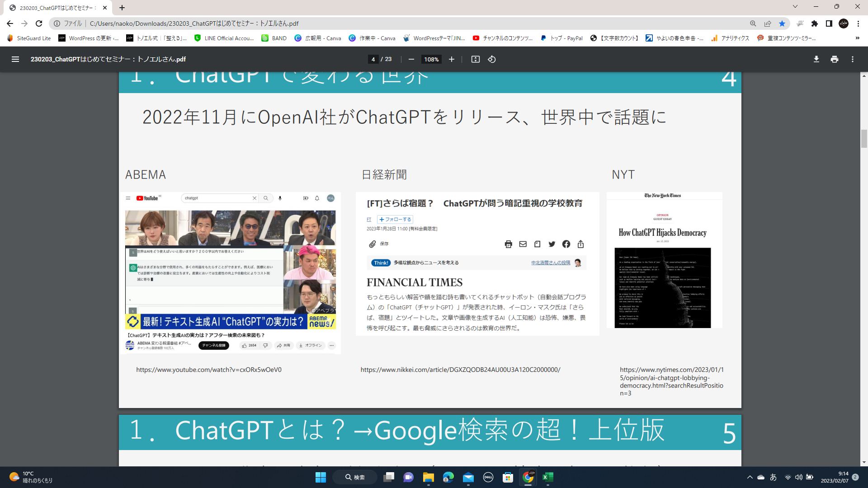Viewport: 868px width, 488px height.
Task: Click the fit to page icon
Action: click(475, 59)
